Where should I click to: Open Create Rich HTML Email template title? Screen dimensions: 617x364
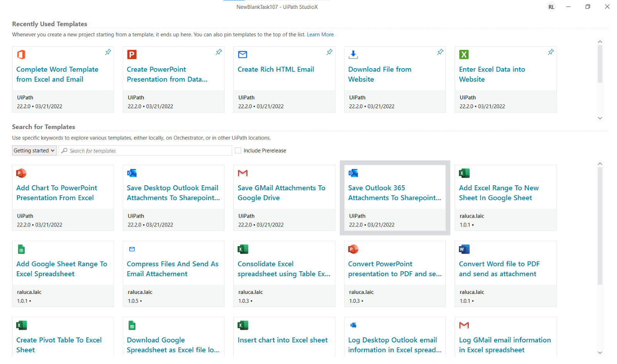pos(276,69)
